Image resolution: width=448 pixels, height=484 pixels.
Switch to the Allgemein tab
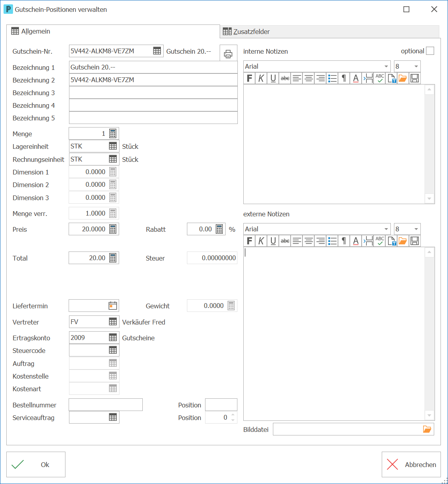tap(113, 31)
